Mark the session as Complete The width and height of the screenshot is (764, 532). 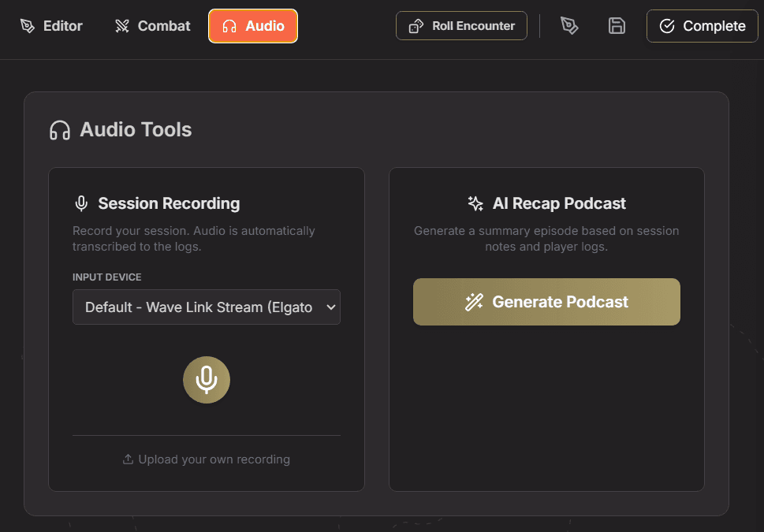[x=702, y=26]
